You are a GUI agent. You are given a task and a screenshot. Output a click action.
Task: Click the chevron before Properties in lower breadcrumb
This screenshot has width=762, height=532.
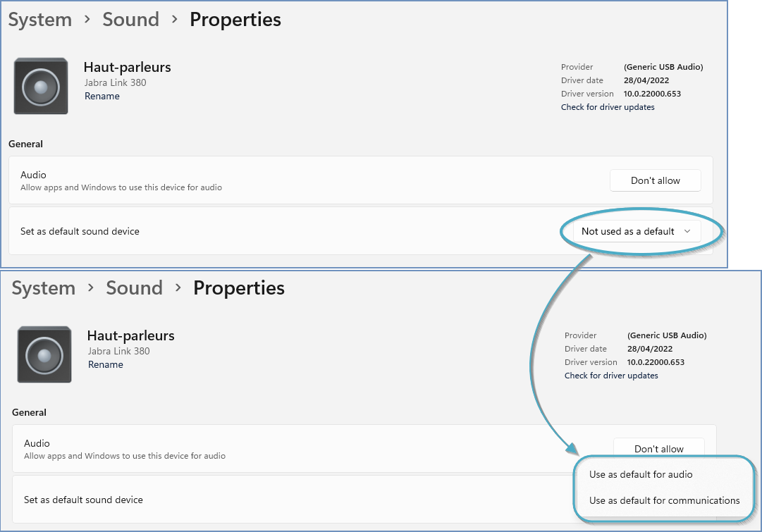pos(178,287)
